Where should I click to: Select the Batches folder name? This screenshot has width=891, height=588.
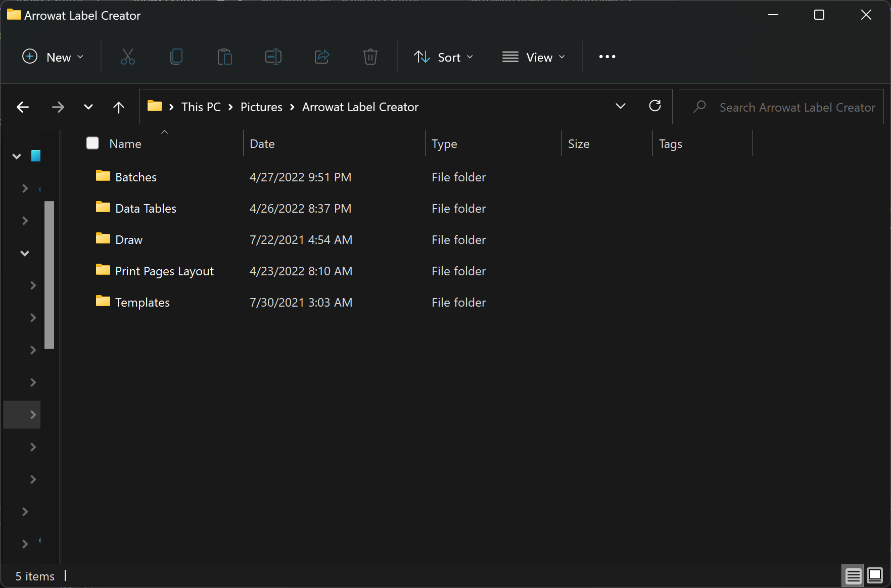pos(136,177)
